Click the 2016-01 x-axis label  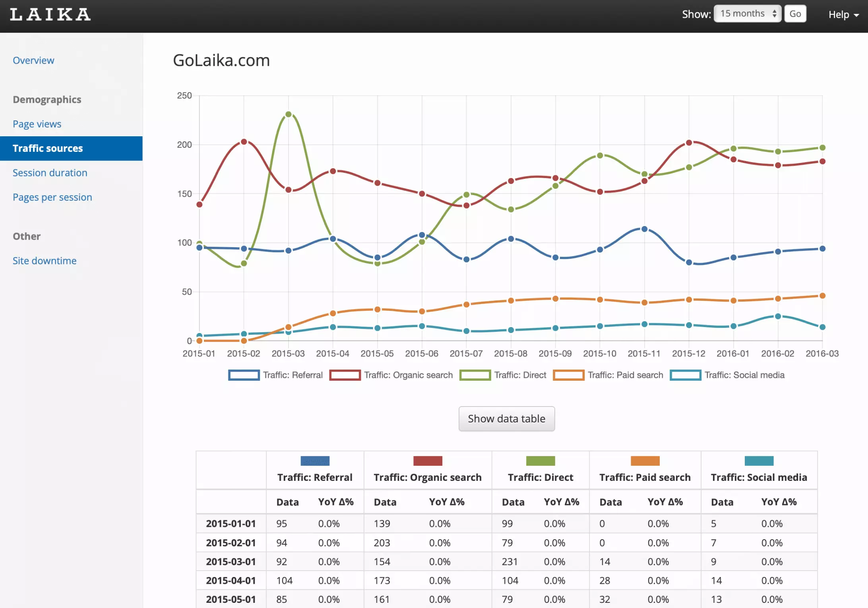[733, 354]
